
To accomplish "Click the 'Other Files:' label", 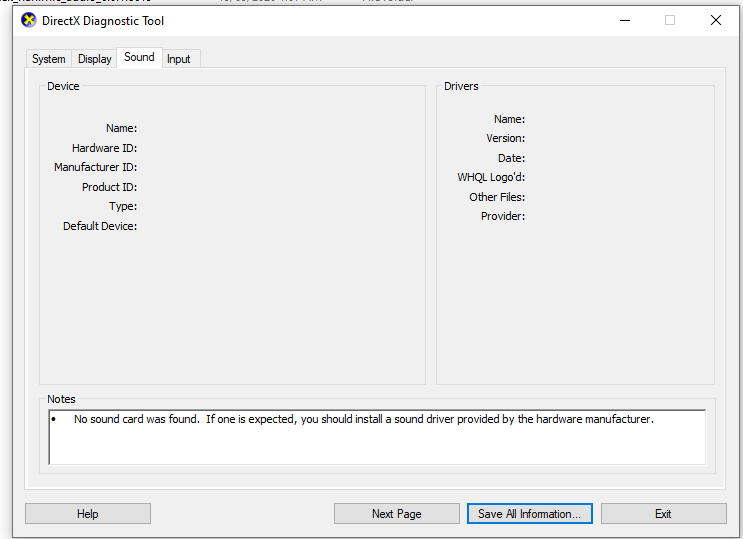I will (x=497, y=197).
